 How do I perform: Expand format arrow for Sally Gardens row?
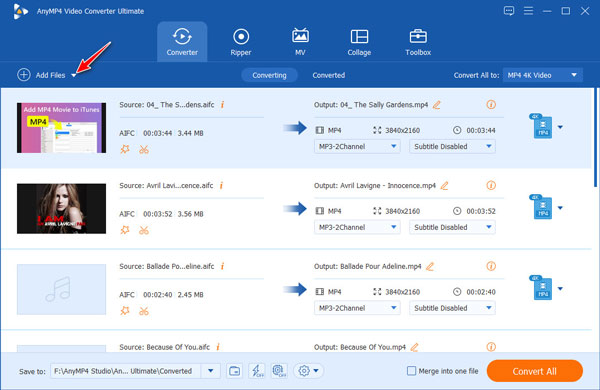pos(560,127)
